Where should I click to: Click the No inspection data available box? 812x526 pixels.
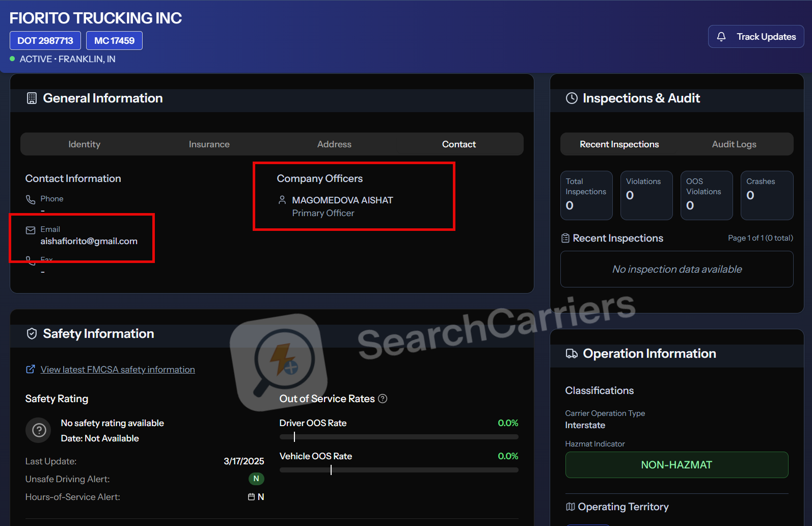(676, 269)
